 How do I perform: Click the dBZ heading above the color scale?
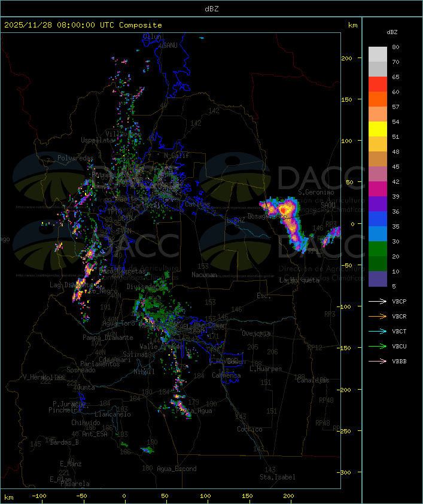392,32
